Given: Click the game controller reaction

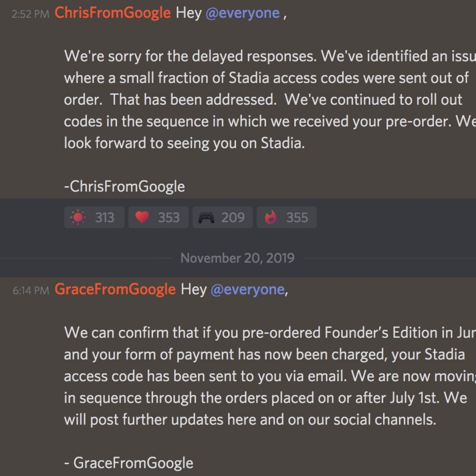Looking at the screenshot, I should pyautogui.click(x=222, y=217).
